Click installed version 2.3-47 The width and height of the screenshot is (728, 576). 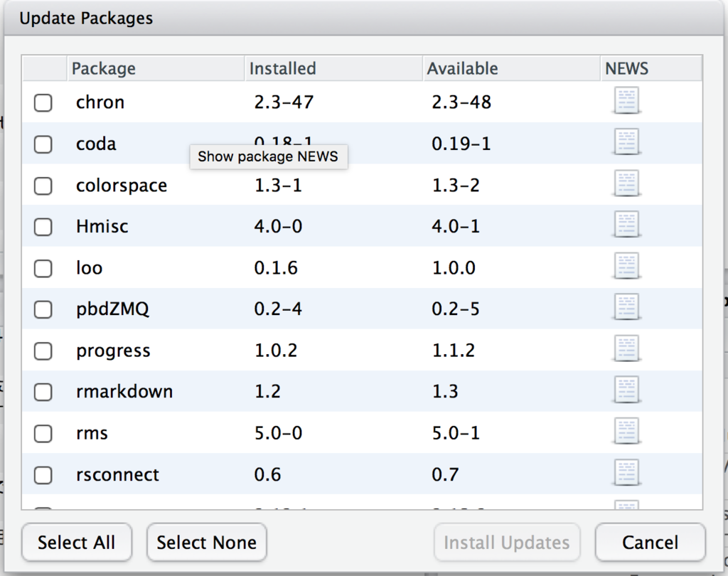[284, 102]
